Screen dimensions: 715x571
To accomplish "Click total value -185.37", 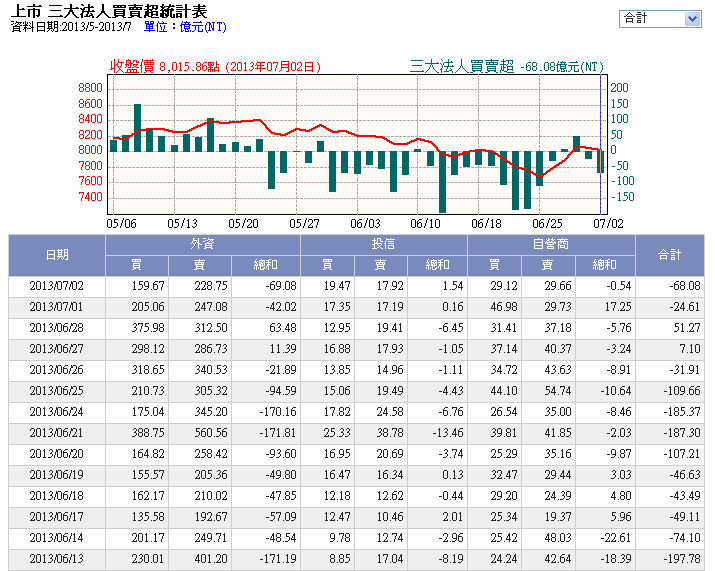I will (x=682, y=412).
